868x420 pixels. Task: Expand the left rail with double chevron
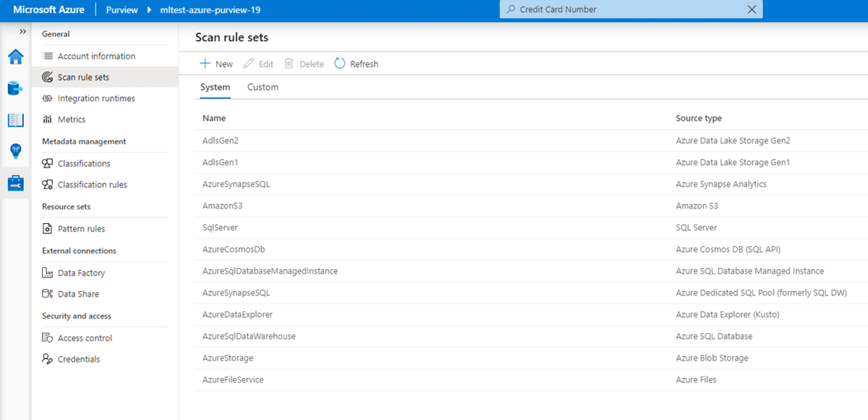pyautogui.click(x=22, y=32)
